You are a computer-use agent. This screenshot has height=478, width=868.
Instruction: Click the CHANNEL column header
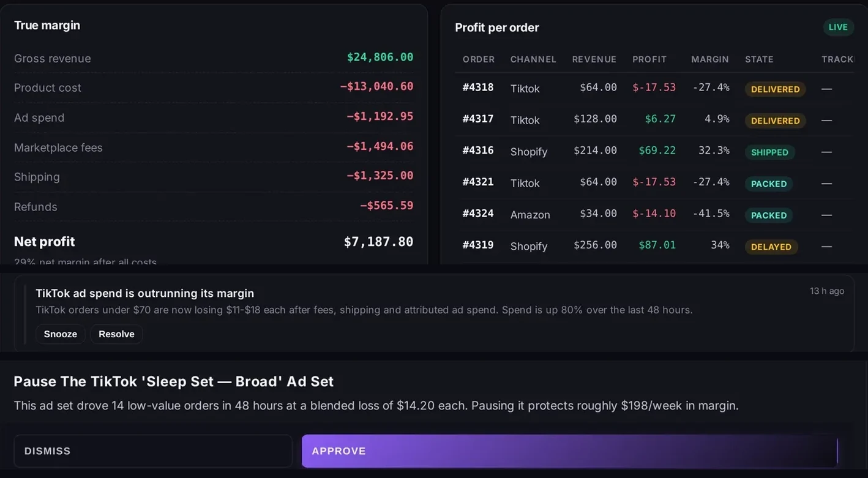[x=533, y=59]
